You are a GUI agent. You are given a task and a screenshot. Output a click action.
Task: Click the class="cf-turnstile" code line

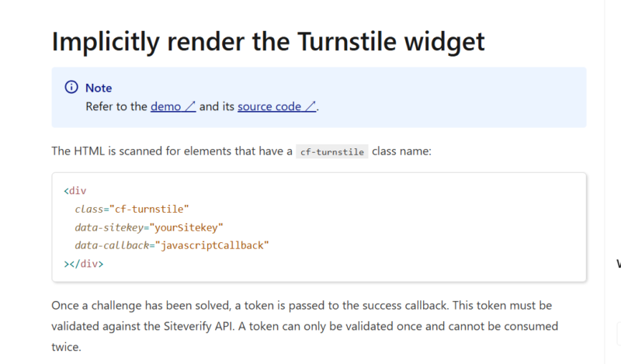pos(132,209)
